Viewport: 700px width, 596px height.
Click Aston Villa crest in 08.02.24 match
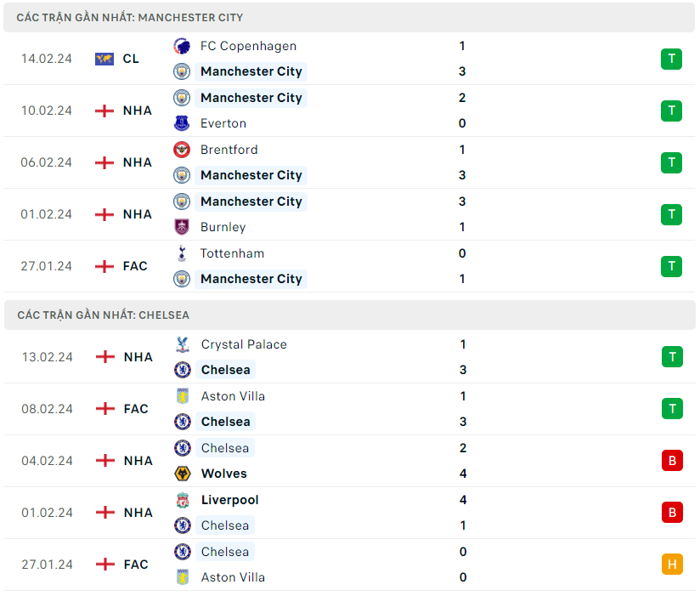click(183, 396)
